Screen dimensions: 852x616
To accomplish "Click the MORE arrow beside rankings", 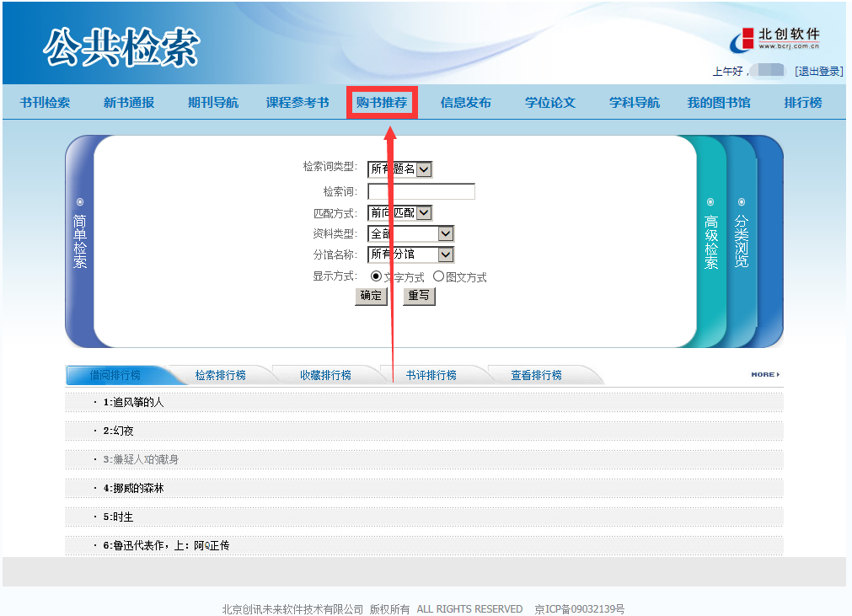I will tap(765, 374).
